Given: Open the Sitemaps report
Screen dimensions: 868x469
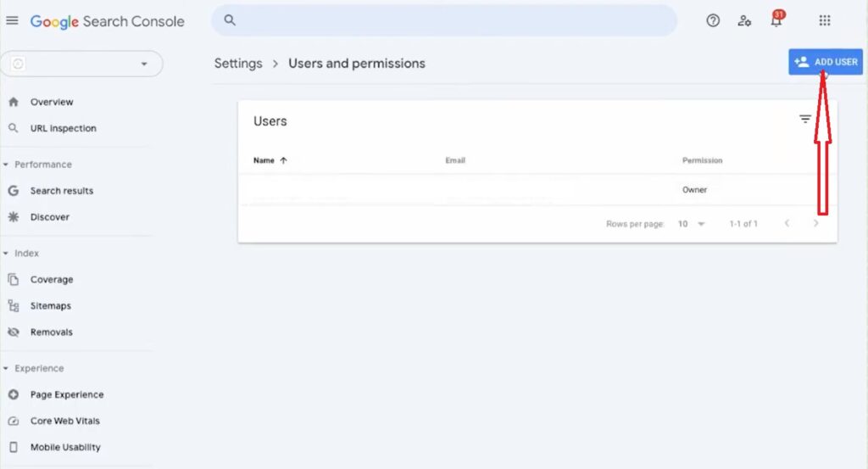Looking at the screenshot, I should pyautogui.click(x=50, y=305).
